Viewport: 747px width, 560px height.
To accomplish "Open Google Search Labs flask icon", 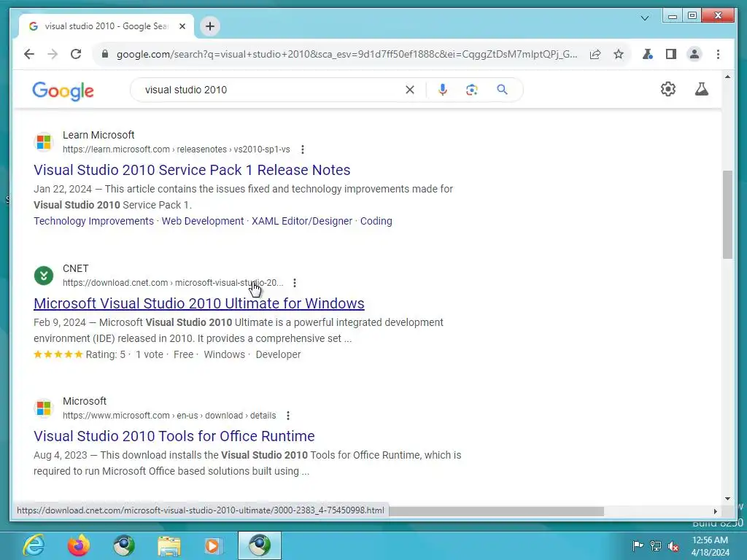I will tap(701, 89).
